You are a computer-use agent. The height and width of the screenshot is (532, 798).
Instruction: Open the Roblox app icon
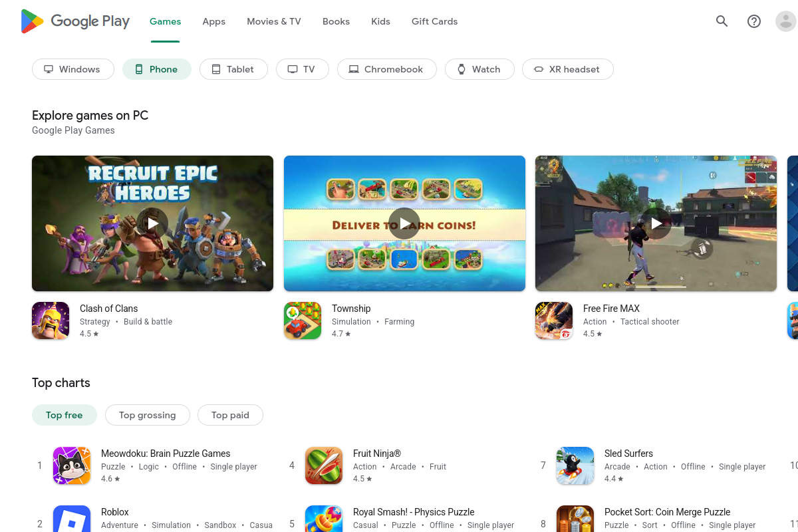(x=72, y=520)
